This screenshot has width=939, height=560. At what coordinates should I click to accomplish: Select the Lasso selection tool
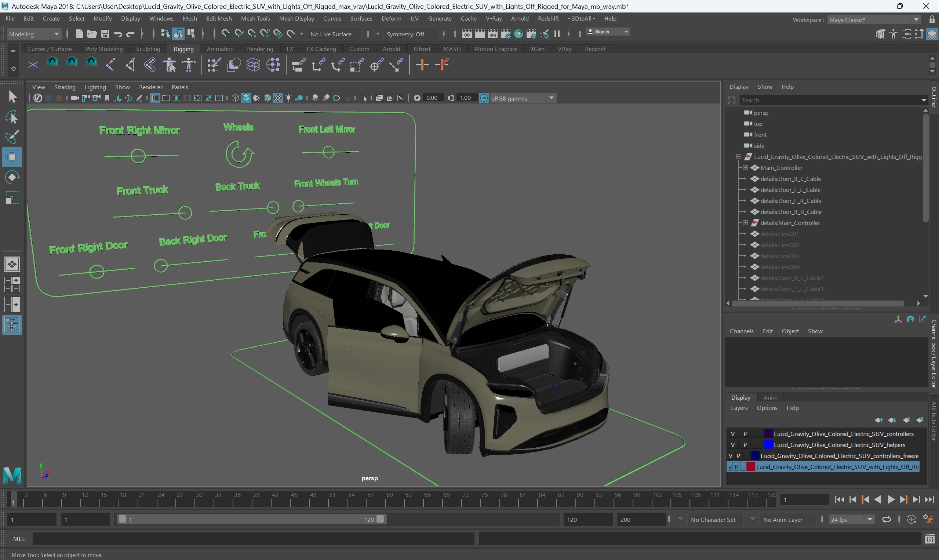(12, 117)
